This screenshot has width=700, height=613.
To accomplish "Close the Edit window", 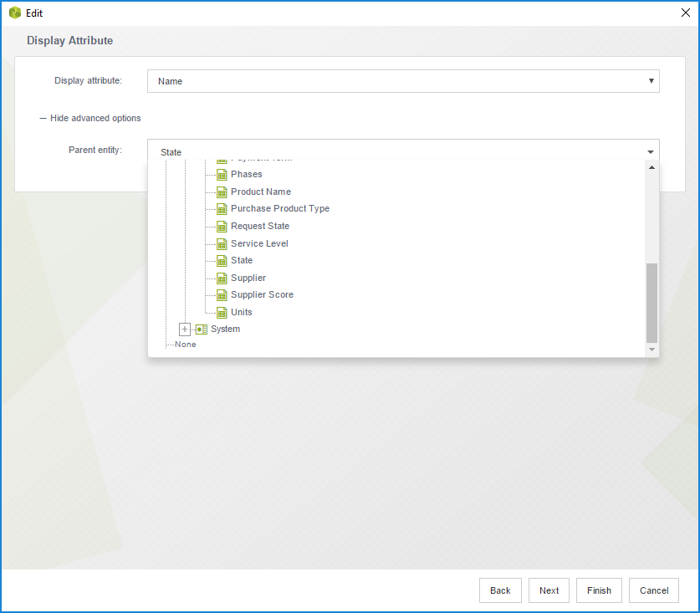I will [x=685, y=13].
